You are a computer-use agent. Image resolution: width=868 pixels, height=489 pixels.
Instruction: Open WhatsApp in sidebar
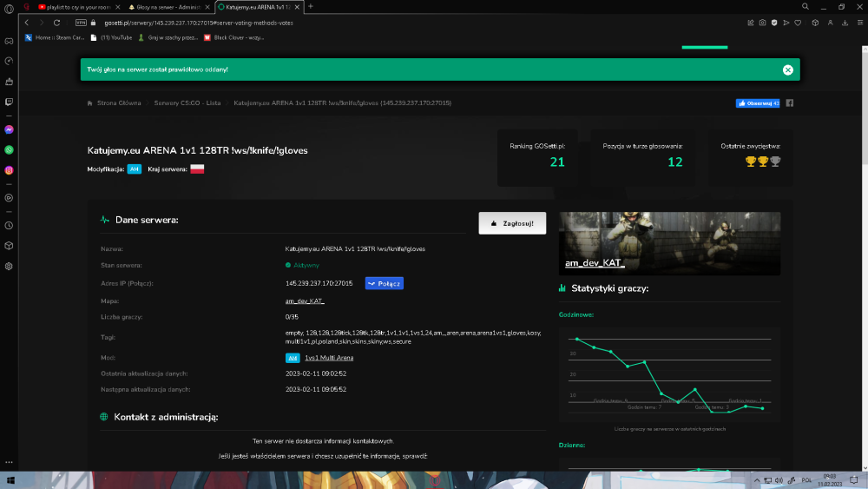click(x=9, y=150)
